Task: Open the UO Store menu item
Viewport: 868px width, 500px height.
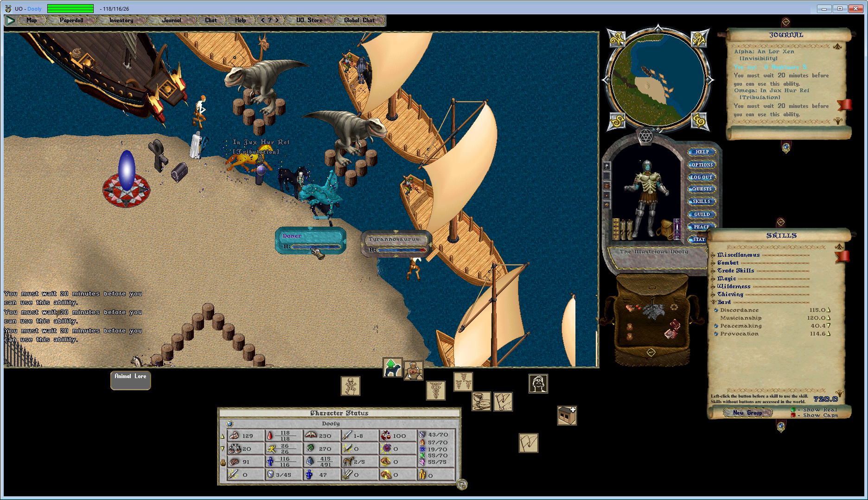Action: point(309,20)
